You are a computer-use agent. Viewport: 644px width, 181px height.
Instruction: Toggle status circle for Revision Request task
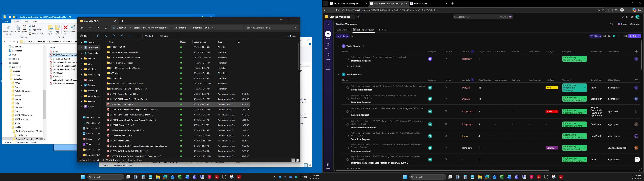pyautogui.click(x=347, y=111)
